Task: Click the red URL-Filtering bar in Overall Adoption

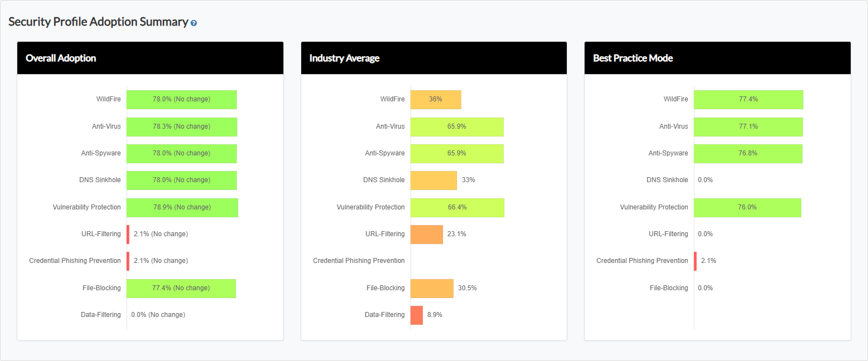Action: tap(128, 234)
